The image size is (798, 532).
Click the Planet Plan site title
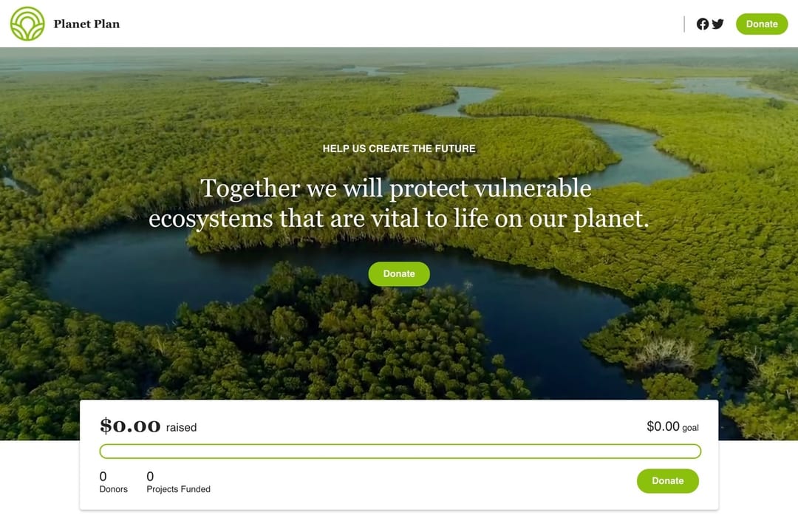[x=86, y=24]
